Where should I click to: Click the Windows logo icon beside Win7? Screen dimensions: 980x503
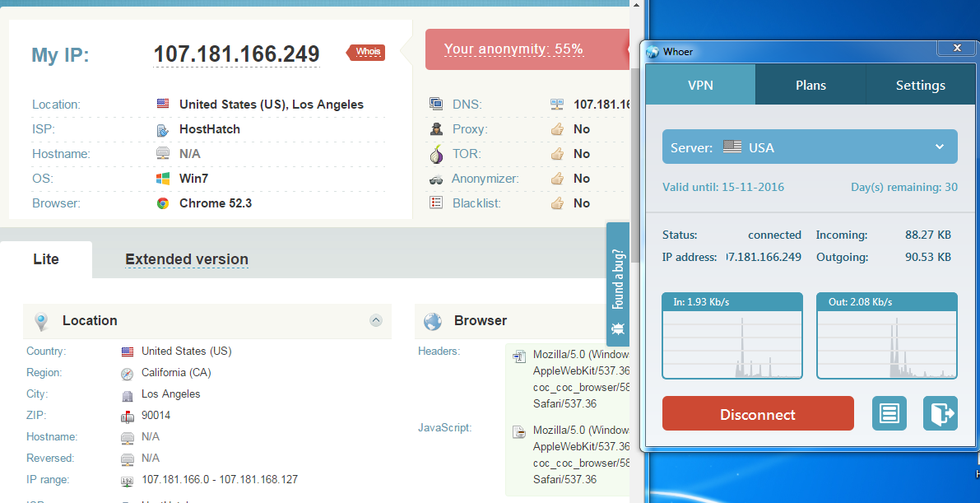tap(162, 179)
